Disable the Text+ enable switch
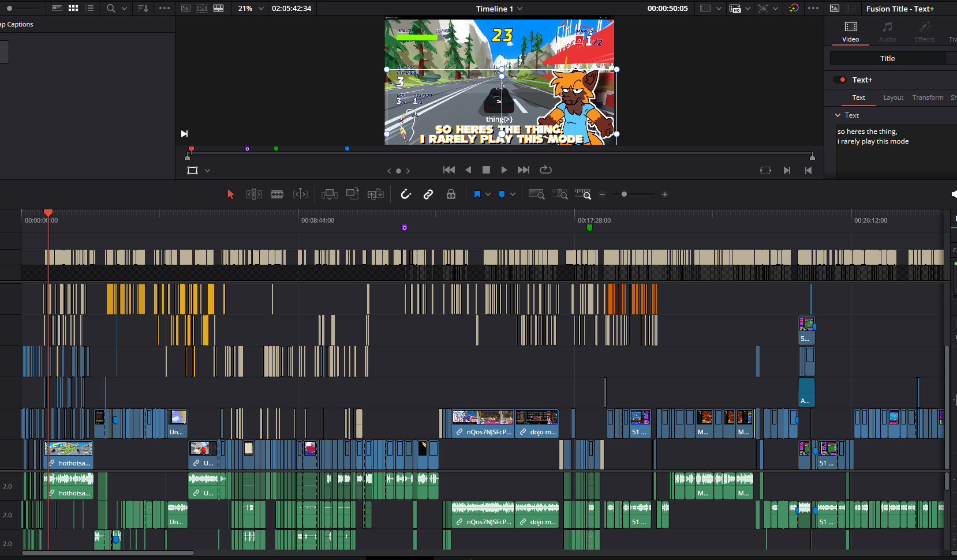Image resolution: width=957 pixels, height=560 pixels. (840, 80)
